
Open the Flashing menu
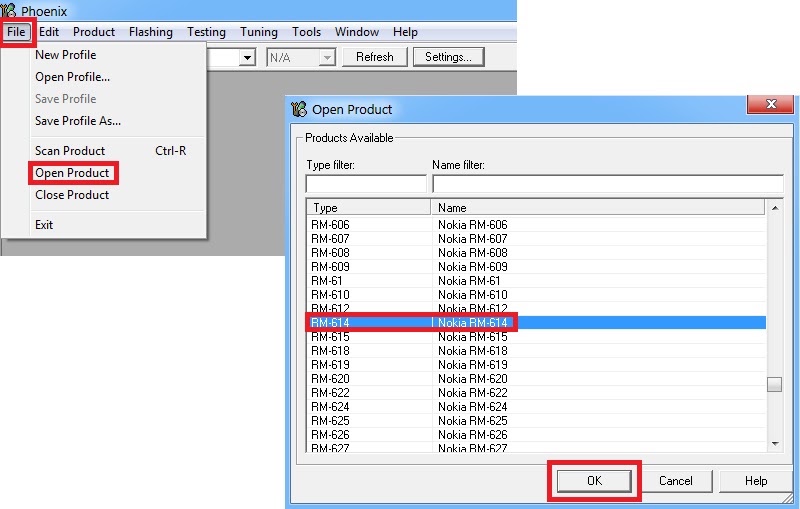click(x=151, y=32)
